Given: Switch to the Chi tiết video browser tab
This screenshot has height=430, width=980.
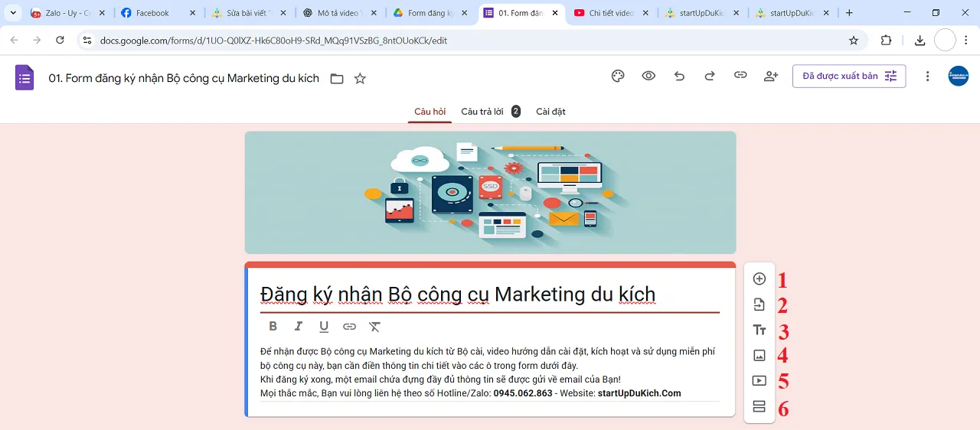Looking at the screenshot, I should [x=612, y=13].
